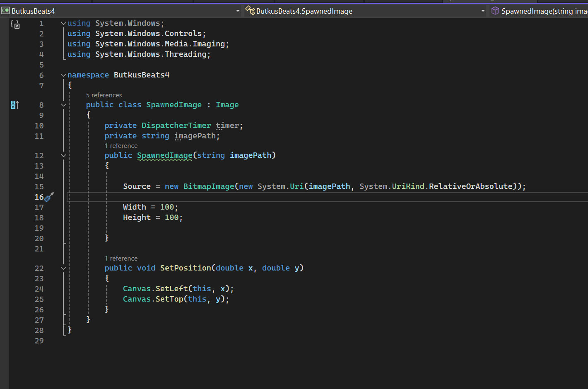Open the ButkusBeats4 project dropdown arrow

point(238,11)
